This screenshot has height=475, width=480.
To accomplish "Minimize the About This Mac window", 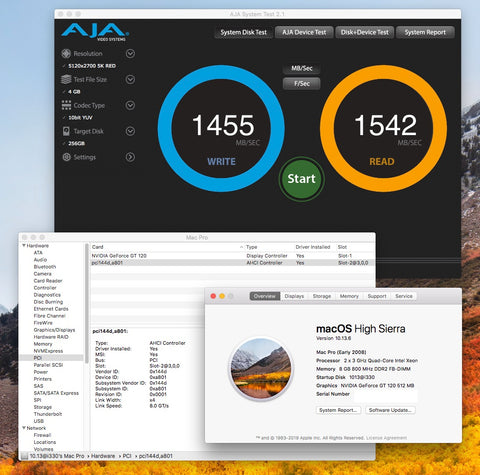I will (x=222, y=296).
